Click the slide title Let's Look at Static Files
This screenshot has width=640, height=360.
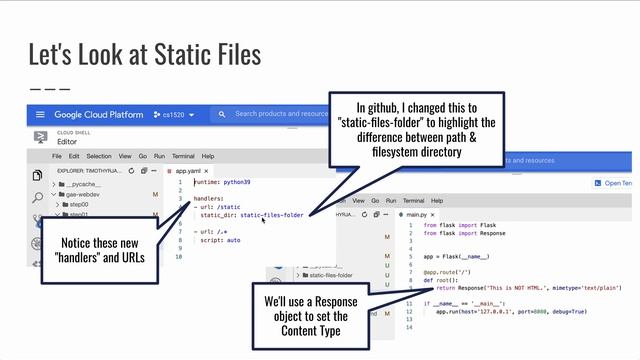(x=145, y=55)
